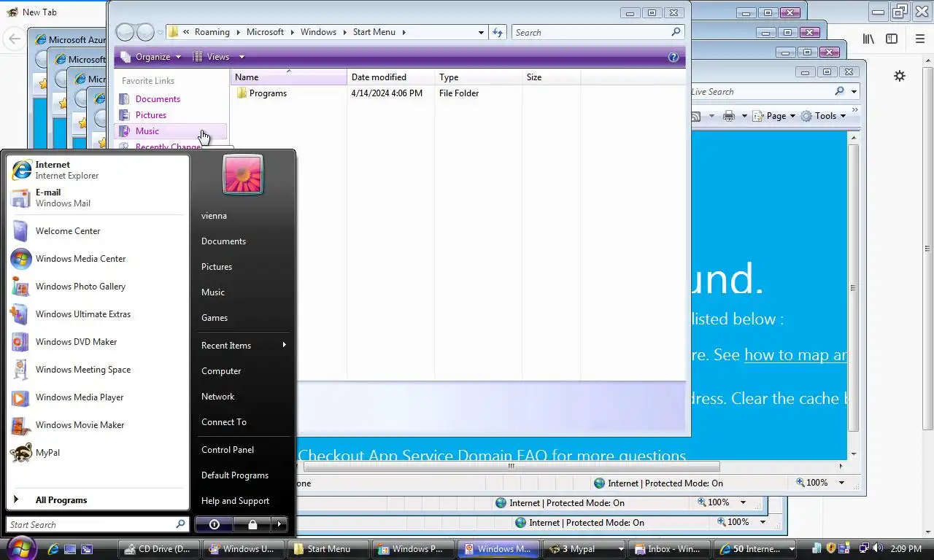
Task: Click volume icon in system tray
Action: point(877,548)
